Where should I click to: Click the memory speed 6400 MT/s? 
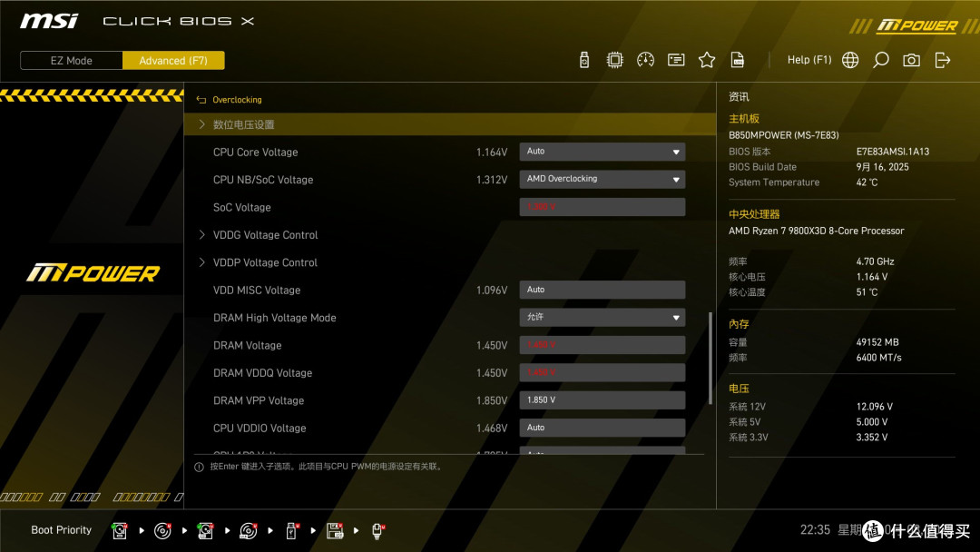tap(878, 359)
